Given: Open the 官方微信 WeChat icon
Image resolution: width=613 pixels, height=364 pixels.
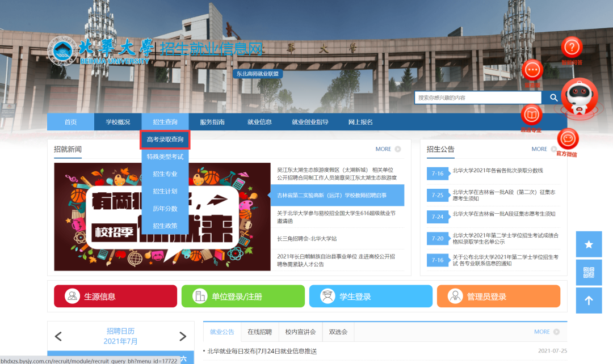Looking at the screenshot, I should pos(568,139).
